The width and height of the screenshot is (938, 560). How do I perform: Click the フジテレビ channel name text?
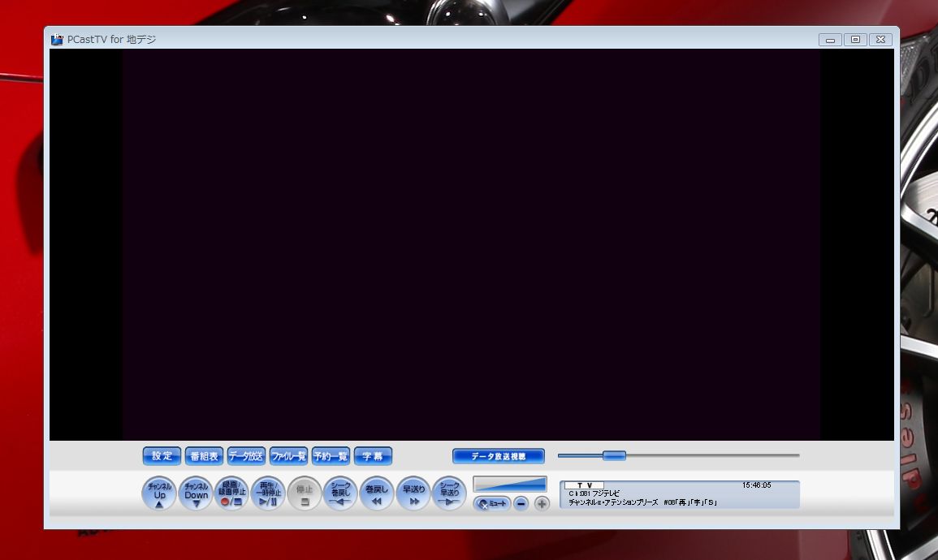[x=605, y=493]
